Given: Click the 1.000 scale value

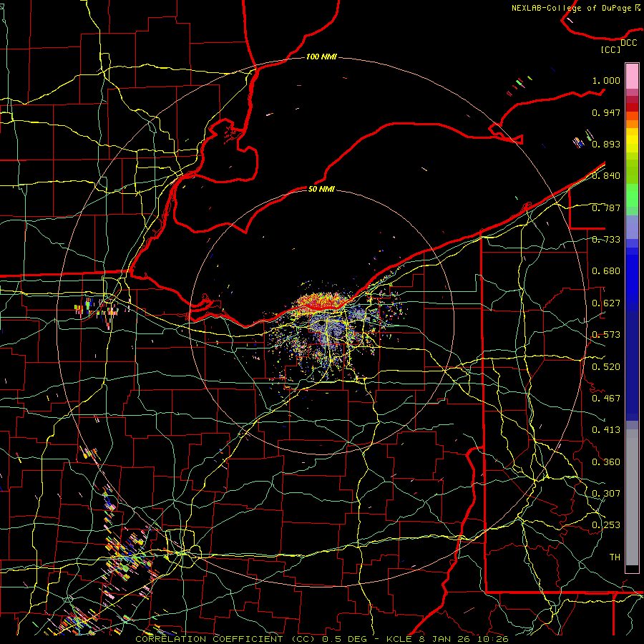Looking at the screenshot, I should point(606,80).
